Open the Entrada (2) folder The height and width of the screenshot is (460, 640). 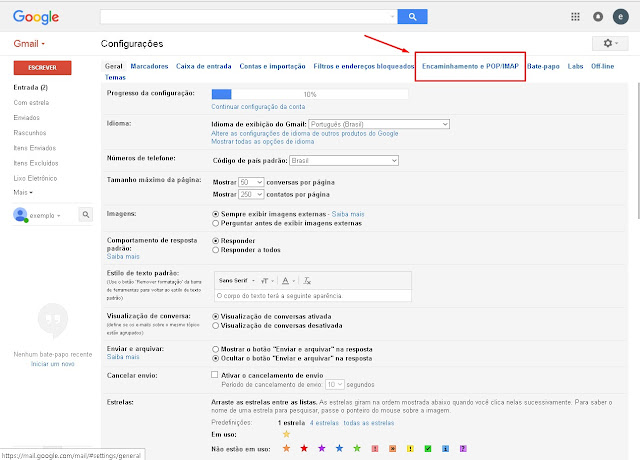pyautogui.click(x=31, y=87)
